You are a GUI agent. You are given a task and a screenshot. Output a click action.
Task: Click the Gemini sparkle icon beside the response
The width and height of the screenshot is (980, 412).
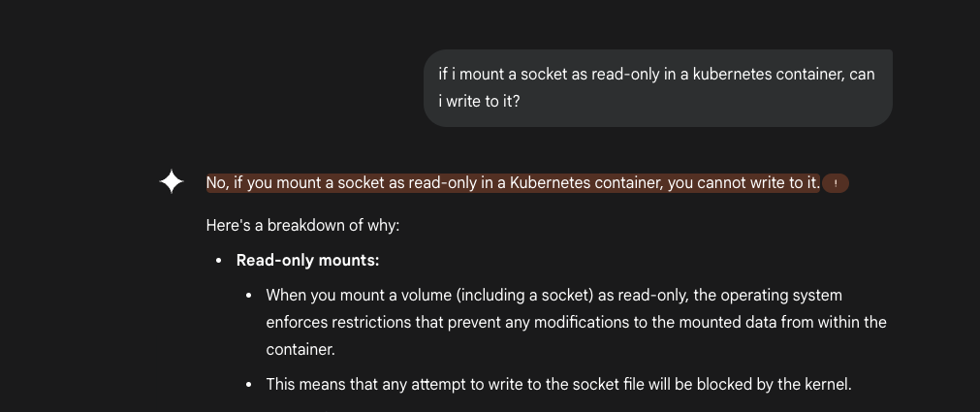click(x=172, y=182)
